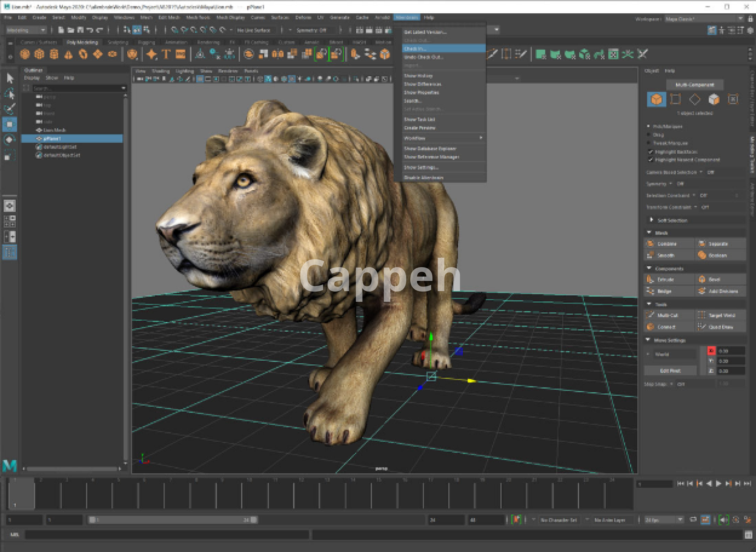Select pPlane1 in the Outliner
The width and height of the screenshot is (756, 552).
(x=52, y=138)
